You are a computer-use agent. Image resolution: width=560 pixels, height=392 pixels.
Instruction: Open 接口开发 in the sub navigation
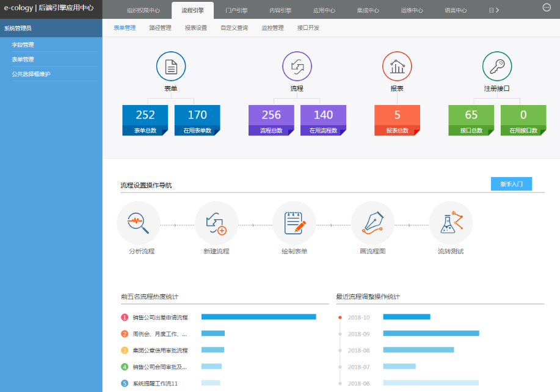[x=308, y=28]
